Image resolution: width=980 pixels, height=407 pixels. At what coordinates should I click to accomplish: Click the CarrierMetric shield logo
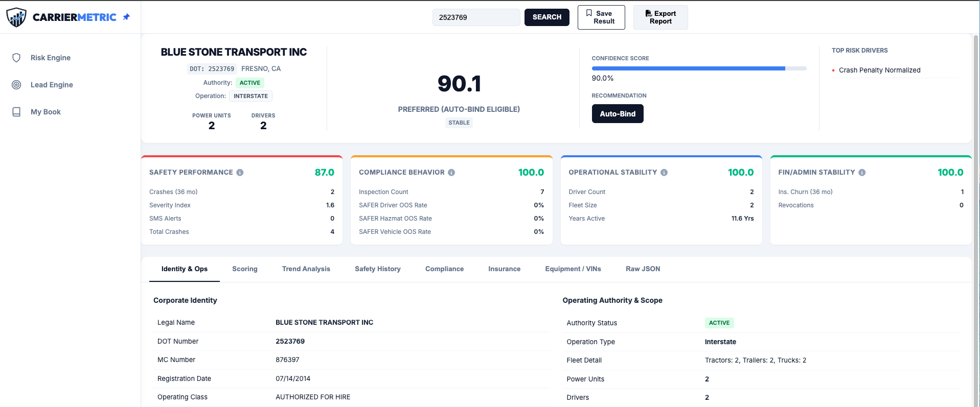click(16, 17)
